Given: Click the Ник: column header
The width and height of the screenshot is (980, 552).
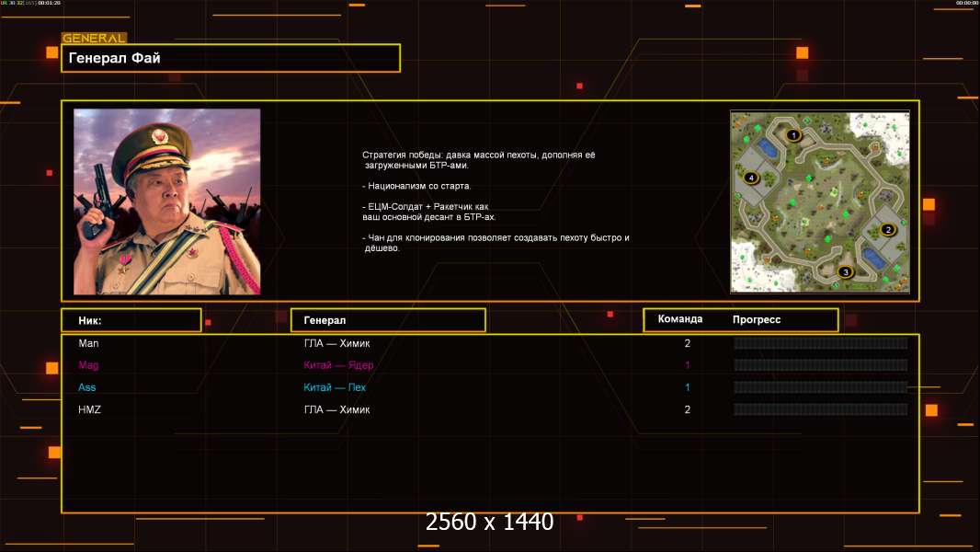Looking at the screenshot, I should (131, 320).
